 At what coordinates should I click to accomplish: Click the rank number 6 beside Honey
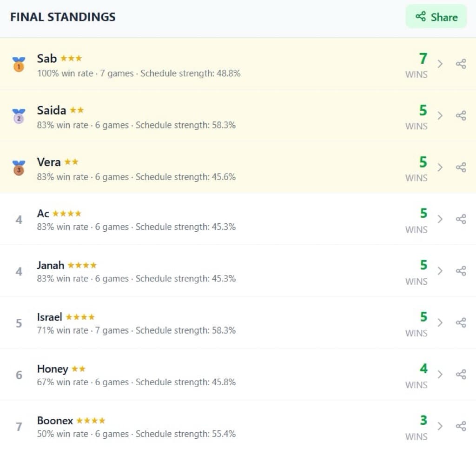[x=19, y=375]
